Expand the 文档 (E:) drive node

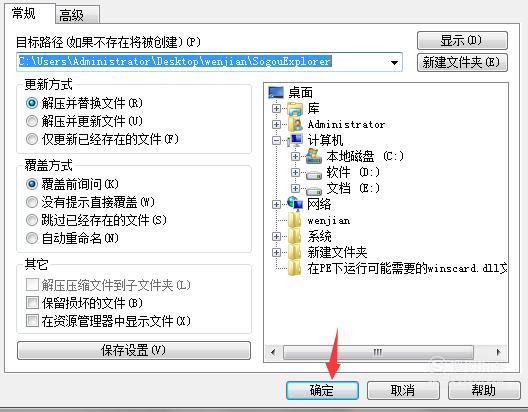coord(295,188)
